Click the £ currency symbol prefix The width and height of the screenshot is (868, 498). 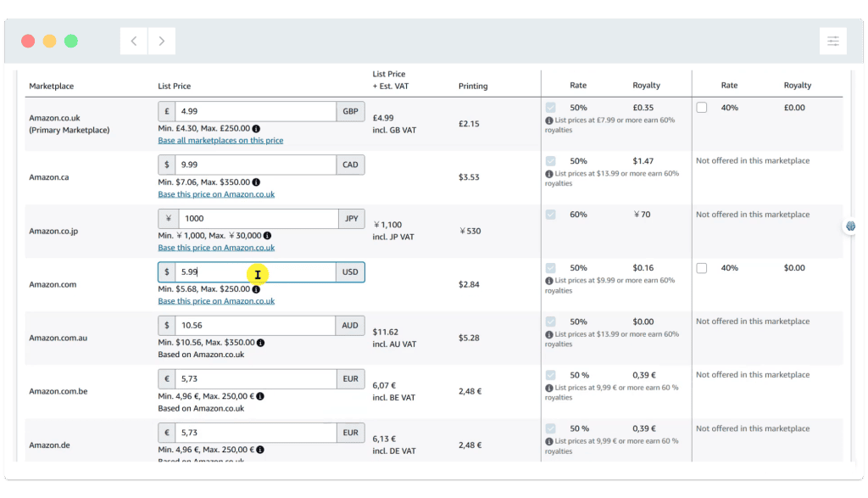pyautogui.click(x=167, y=111)
